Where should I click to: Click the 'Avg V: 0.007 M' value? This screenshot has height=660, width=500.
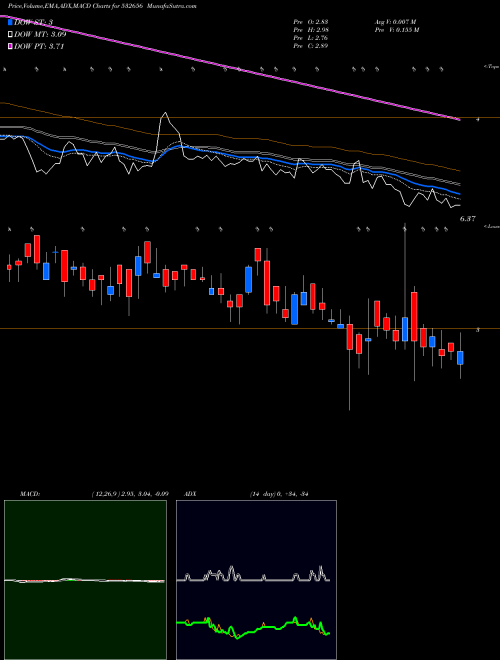pyautogui.click(x=395, y=22)
